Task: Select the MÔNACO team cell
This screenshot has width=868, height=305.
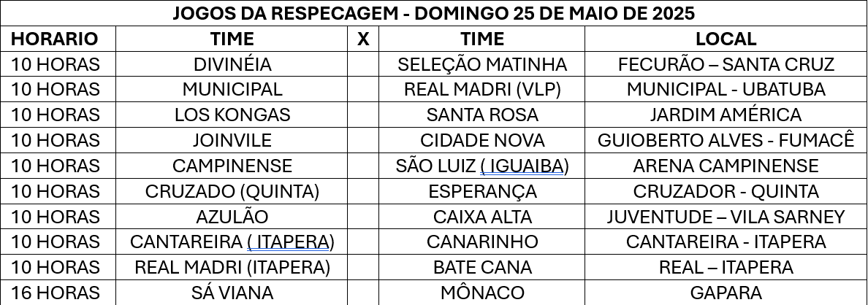Action: click(482, 293)
